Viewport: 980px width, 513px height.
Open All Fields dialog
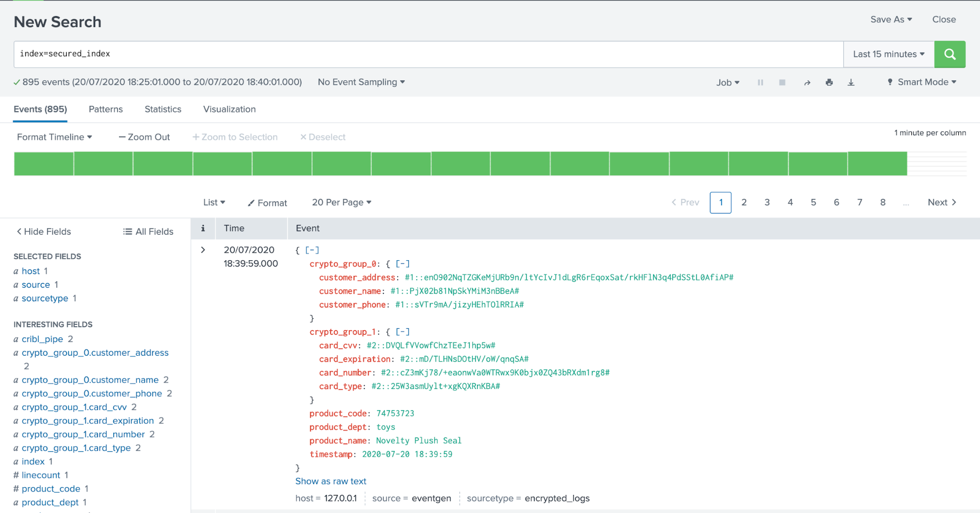(148, 232)
